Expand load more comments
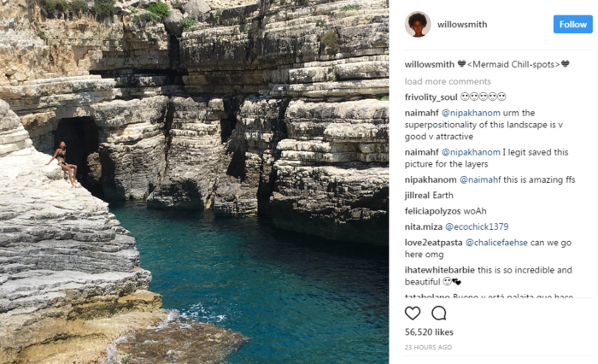 pos(448,81)
